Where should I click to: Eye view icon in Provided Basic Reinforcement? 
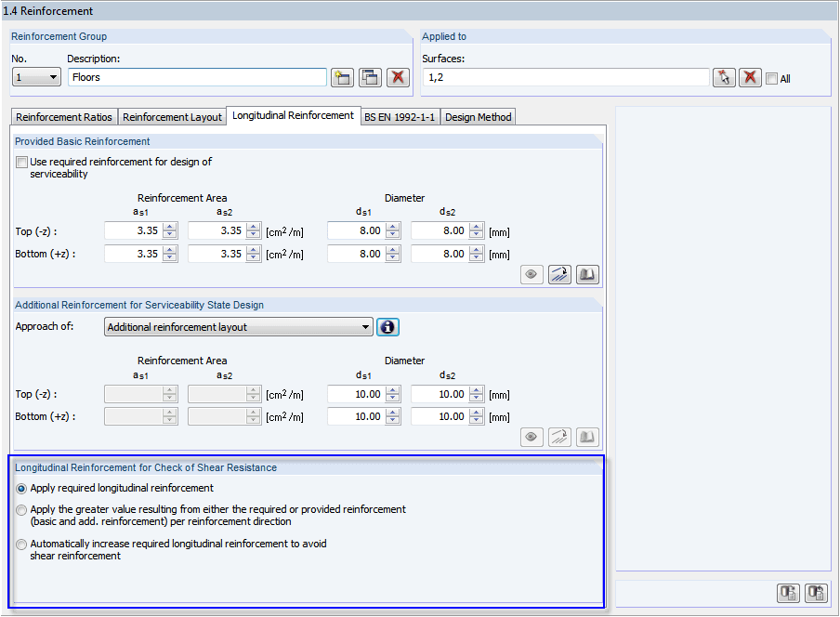click(x=532, y=275)
